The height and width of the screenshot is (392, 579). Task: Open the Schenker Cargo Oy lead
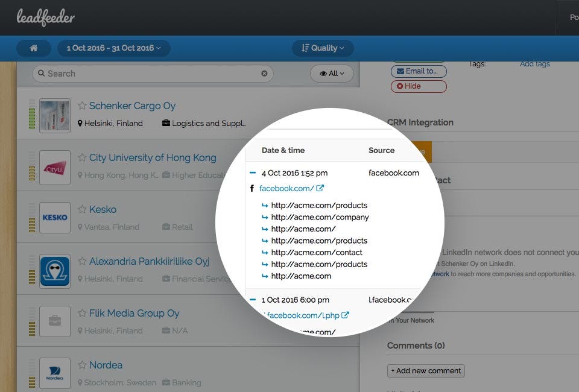(132, 106)
